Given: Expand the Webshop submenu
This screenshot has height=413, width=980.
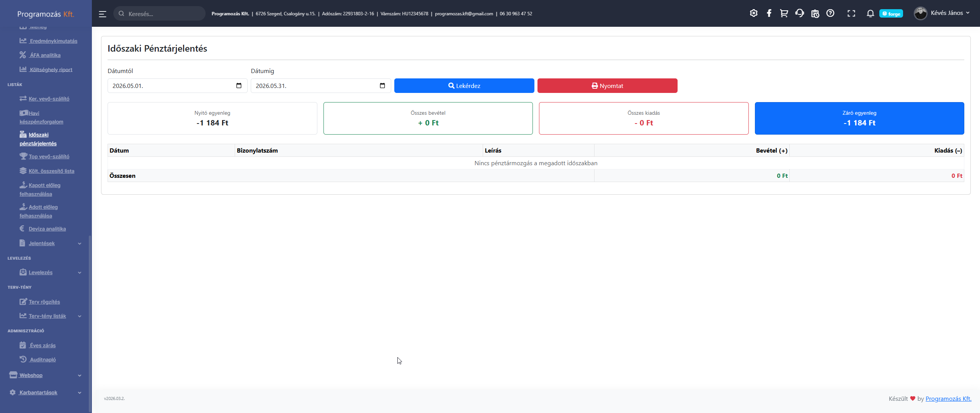Looking at the screenshot, I should point(45,375).
